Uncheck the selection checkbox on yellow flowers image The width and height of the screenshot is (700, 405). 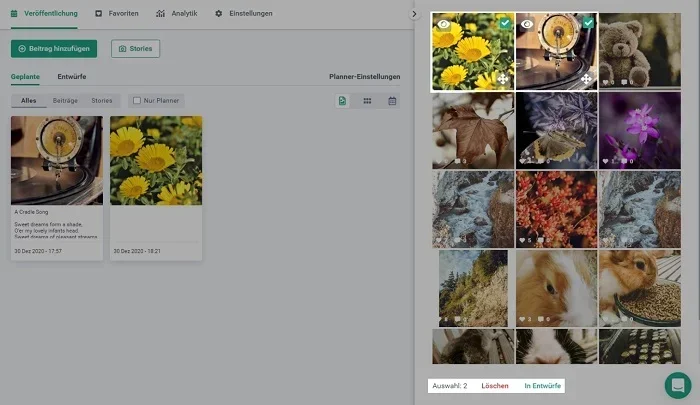pos(505,23)
